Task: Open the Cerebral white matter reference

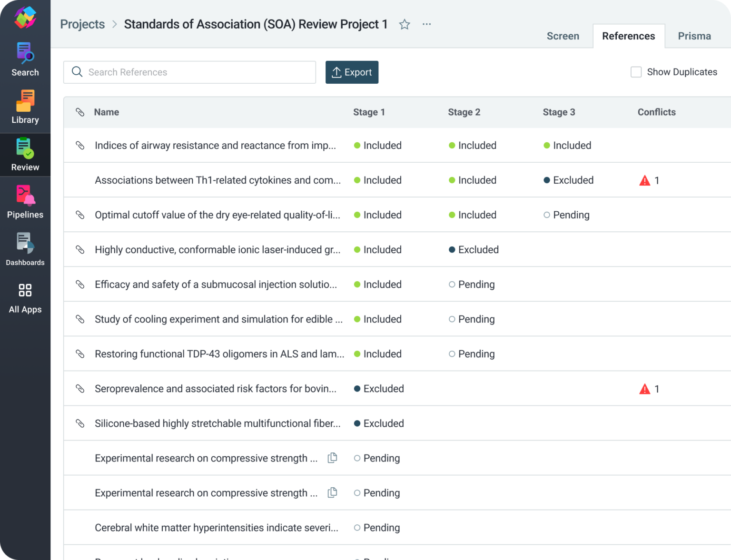Action: click(216, 528)
